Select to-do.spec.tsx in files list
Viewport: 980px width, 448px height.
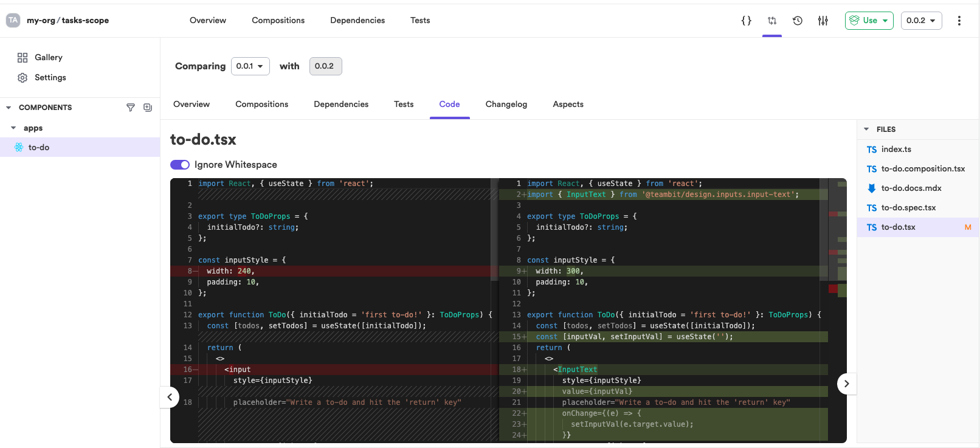pos(908,208)
